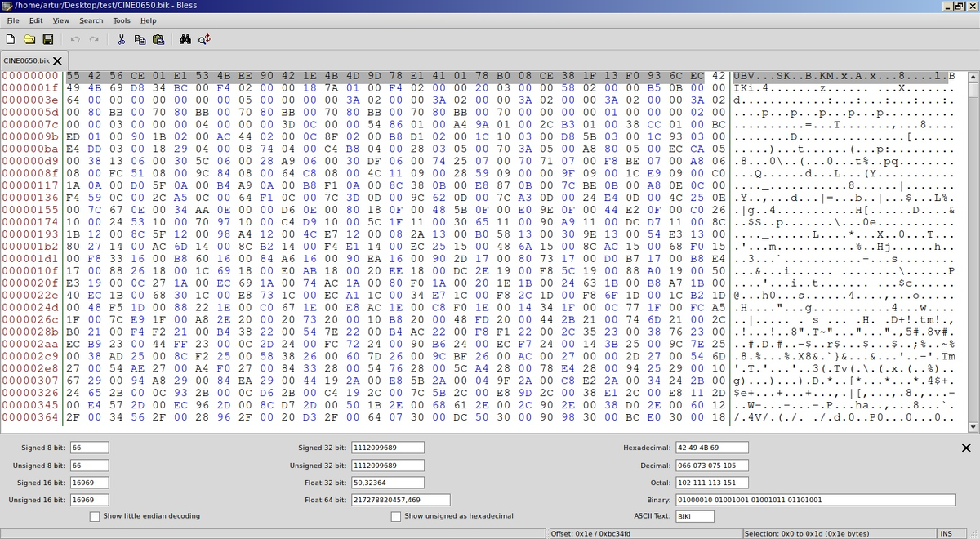
Task: Click the offset address 00000117
Action: tap(32, 186)
